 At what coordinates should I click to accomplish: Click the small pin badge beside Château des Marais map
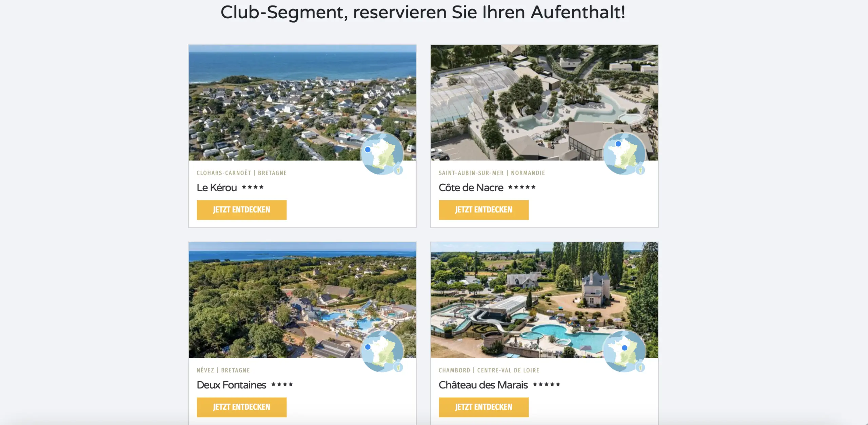(640, 367)
